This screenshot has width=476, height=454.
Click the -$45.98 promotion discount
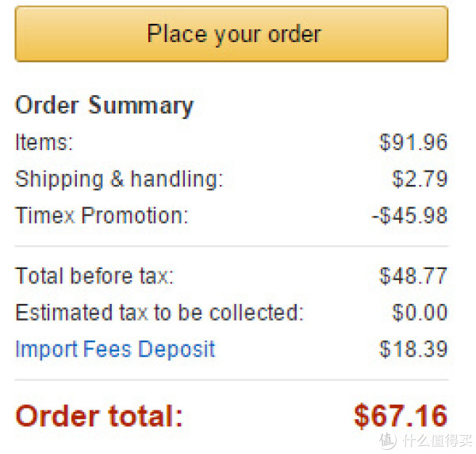pyautogui.click(x=410, y=216)
